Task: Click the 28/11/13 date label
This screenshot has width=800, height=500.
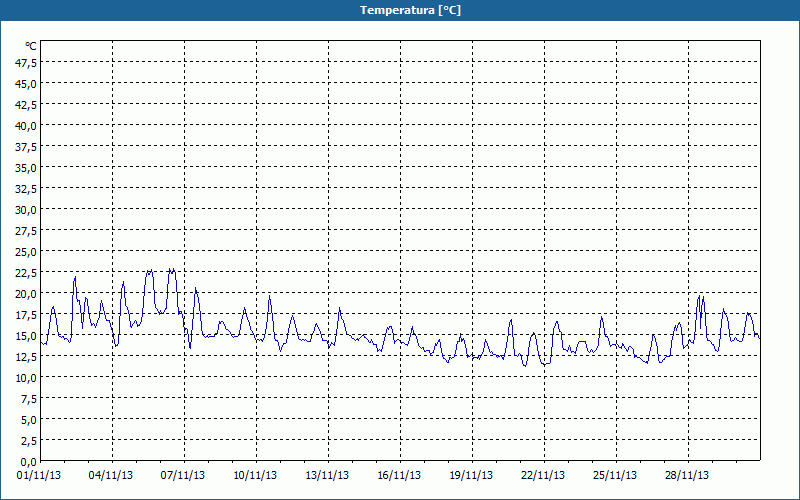Action: 687,476
